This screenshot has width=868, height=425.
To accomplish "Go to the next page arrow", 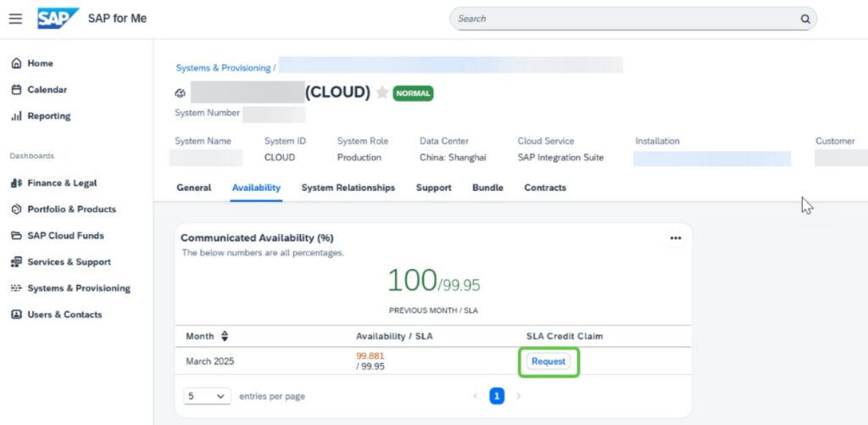I will 518,396.
